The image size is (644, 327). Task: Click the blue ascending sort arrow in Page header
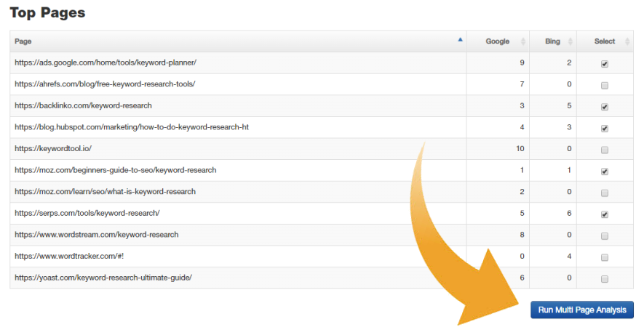coord(460,39)
